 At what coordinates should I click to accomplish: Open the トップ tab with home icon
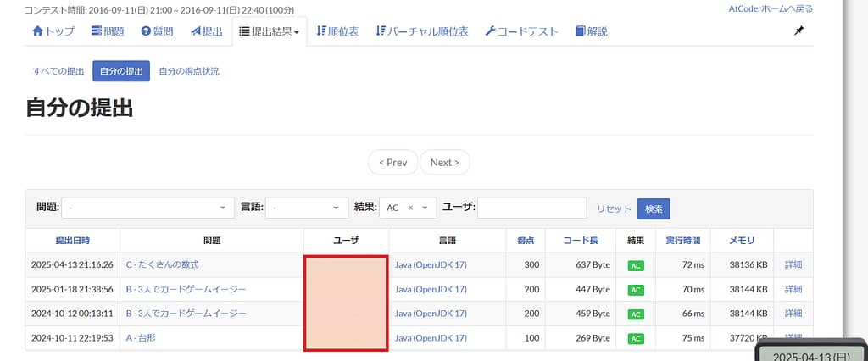click(53, 31)
